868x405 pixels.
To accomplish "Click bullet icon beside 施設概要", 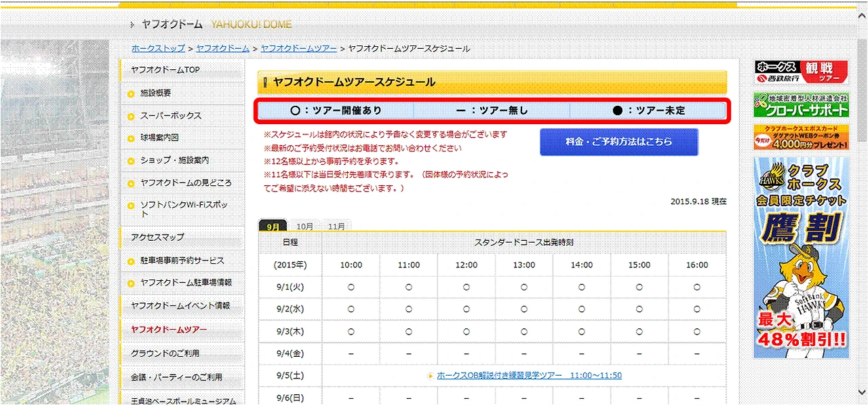I will (x=130, y=94).
